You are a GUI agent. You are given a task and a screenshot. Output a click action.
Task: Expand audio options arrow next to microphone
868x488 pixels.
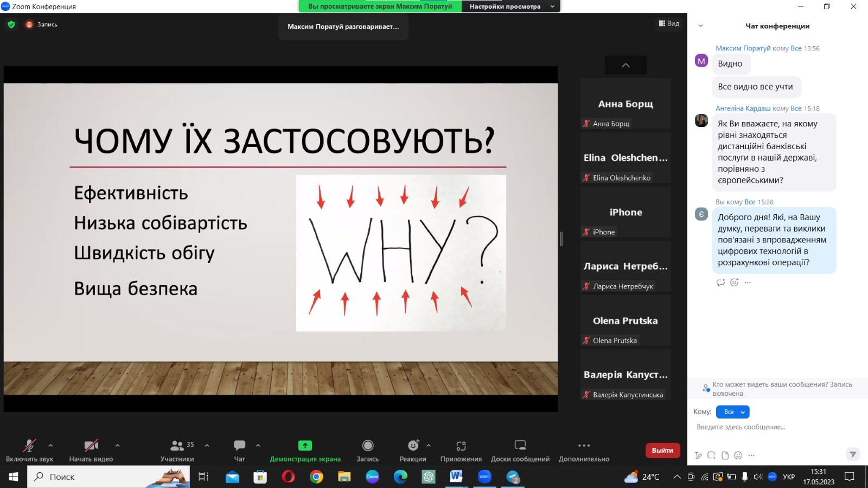coord(50,446)
